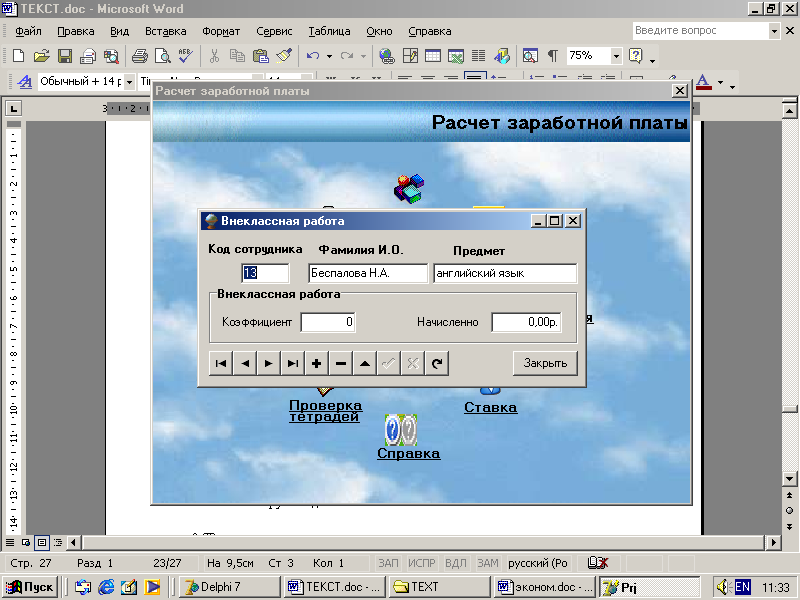The width and height of the screenshot is (800, 600).
Task: Click the Предмет field
Action: tap(505, 273)
